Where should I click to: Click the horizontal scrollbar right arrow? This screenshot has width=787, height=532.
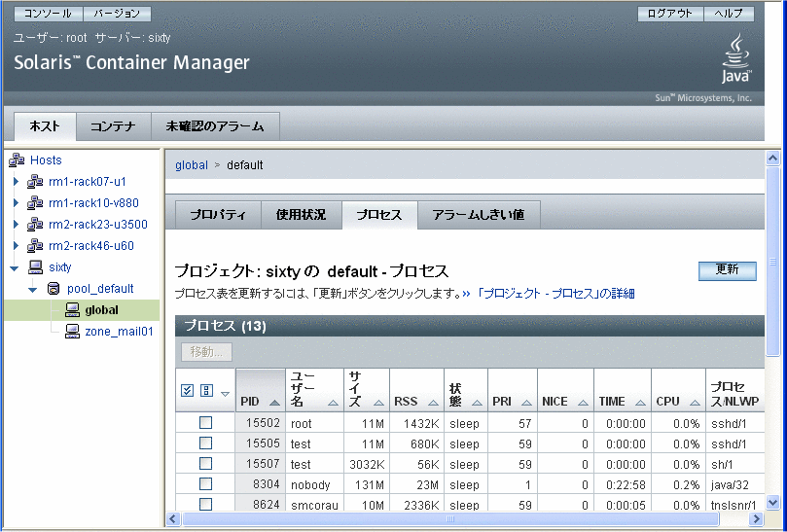coord(757,519)
